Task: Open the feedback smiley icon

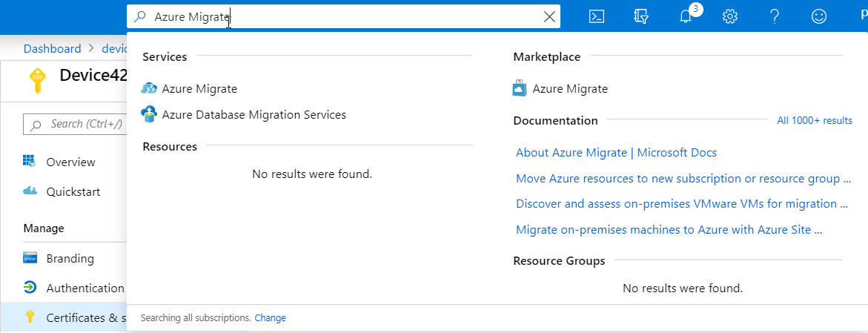Action: click(819, 16)
